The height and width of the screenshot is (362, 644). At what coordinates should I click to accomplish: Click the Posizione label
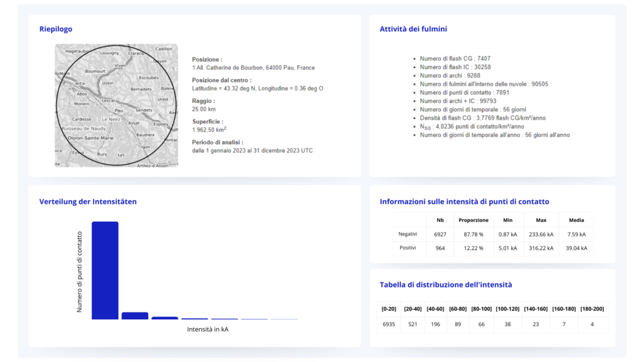tap(207, 60)
